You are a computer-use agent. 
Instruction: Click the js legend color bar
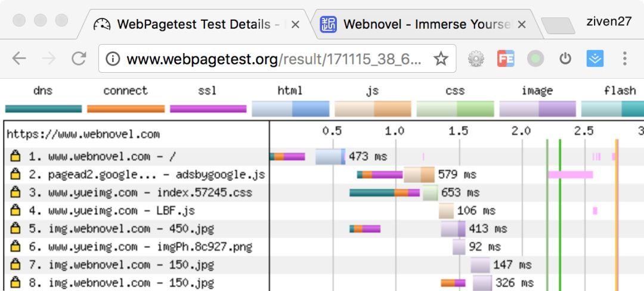373,109
